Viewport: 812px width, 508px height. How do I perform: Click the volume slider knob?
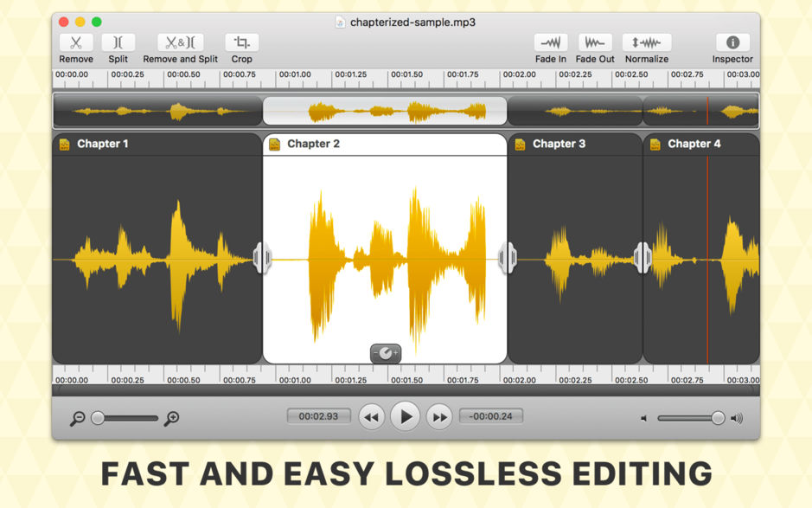click(718, 418)
